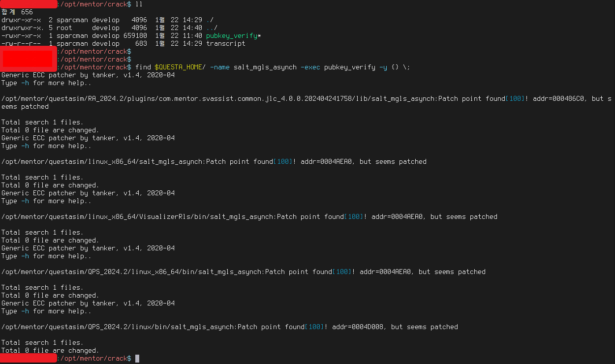Viewport: 615px width, 364px height.
Task: Click the ./ directory entry in listing
Action: (210, 20)
